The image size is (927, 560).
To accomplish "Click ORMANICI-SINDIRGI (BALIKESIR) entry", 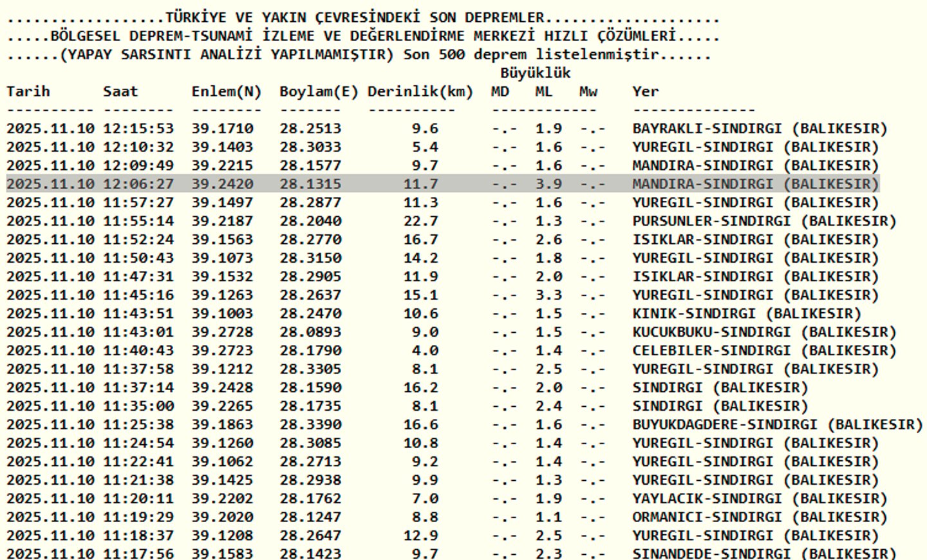I will point(760,518).
